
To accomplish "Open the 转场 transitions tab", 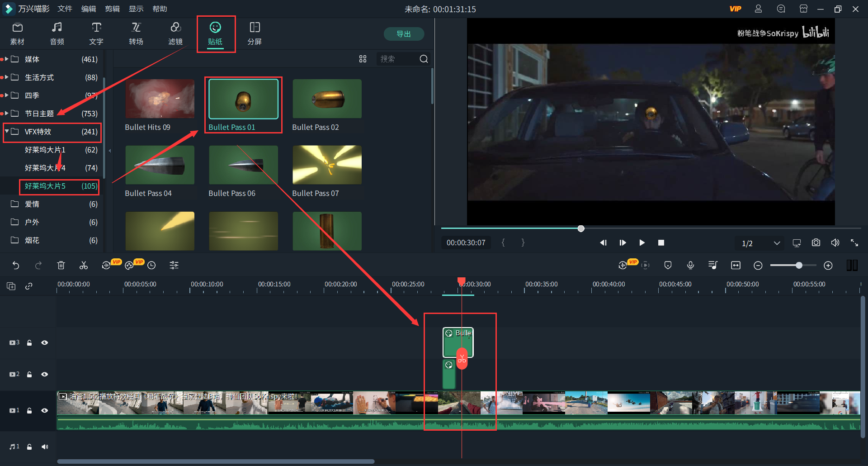I will [x=136, y=34].
